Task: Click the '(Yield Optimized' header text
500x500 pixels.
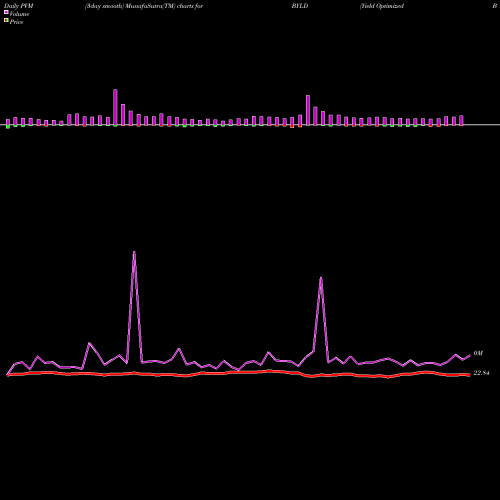Action: 382,6
